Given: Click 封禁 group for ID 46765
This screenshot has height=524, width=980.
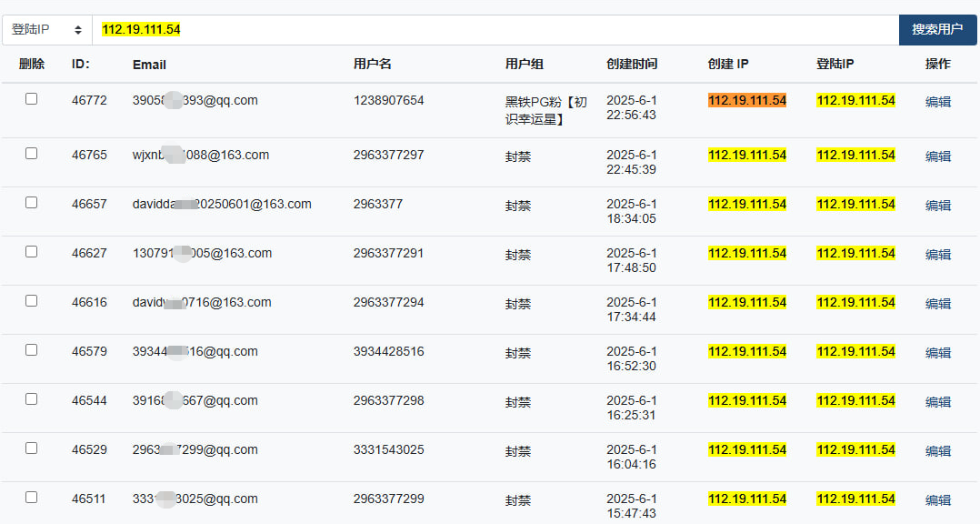Looking at the screenshot, I should tap(518, 156).
